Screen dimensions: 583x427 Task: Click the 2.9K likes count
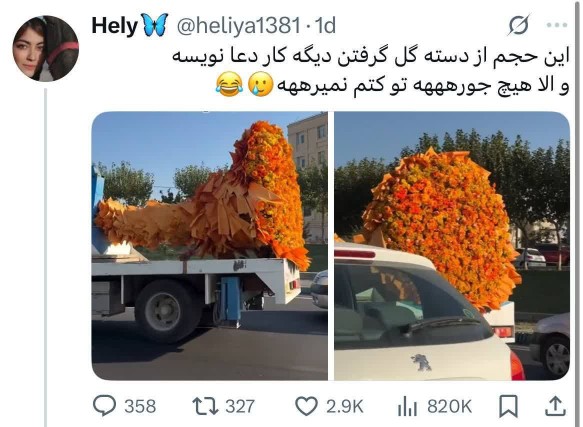345,406
